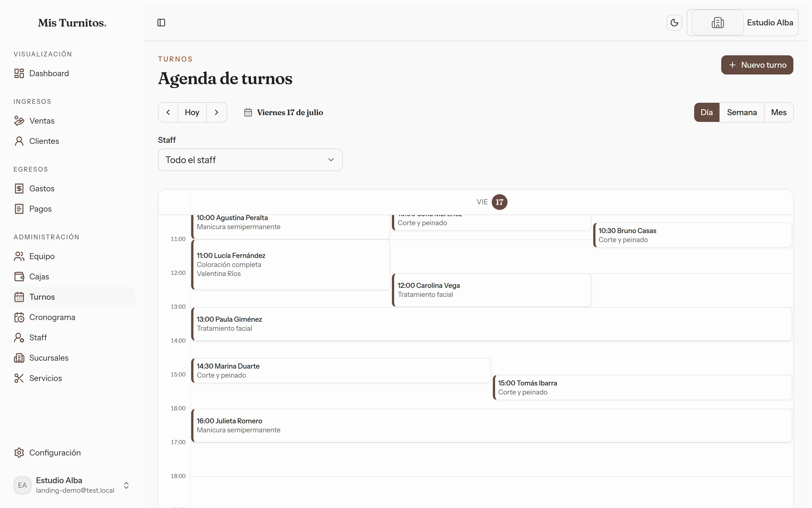Image resolution: width=812 pixels, height=508 pixels.
Task: Click the Clientes person icon
Action: click(x=19, y=141)
